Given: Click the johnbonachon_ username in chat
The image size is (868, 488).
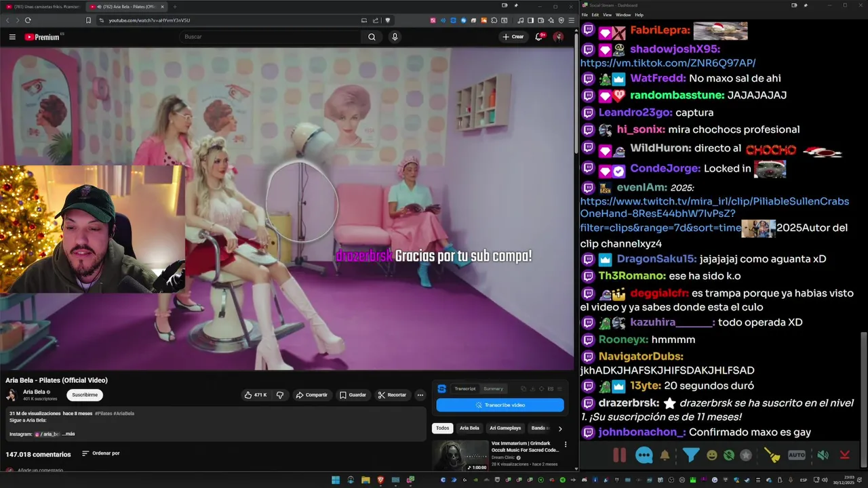Looking at the screenshot, I should pos(642,432).
